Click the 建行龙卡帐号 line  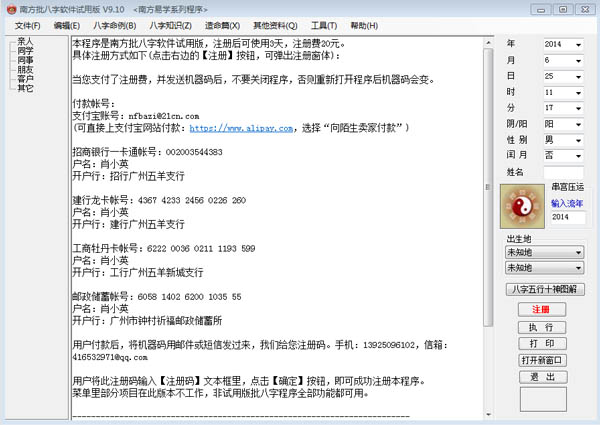coord(159,200)
